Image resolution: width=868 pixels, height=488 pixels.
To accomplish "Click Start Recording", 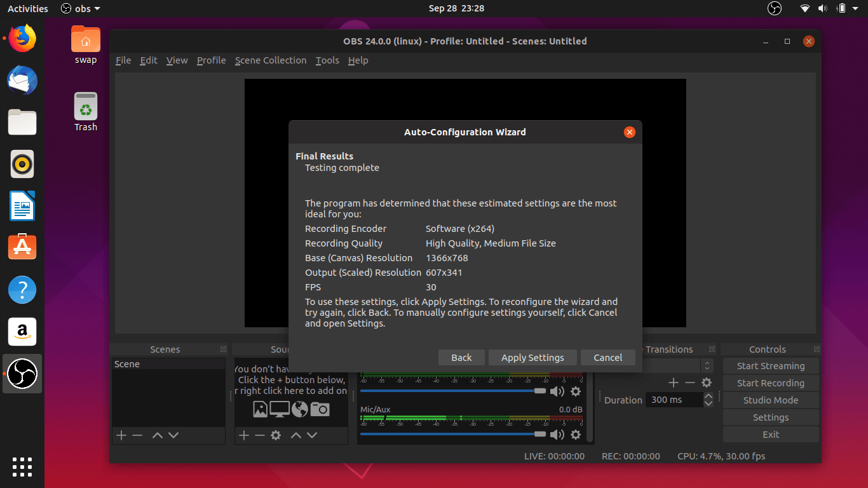I will coord(771,383).
